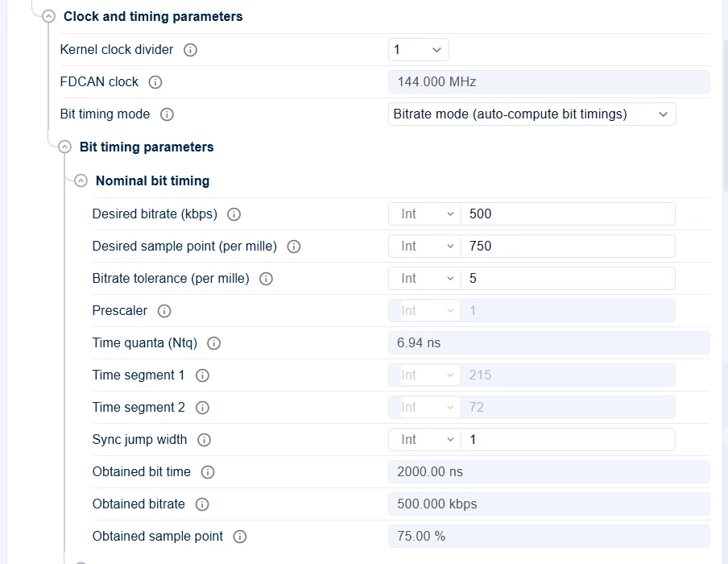Collapse Clock and timing parameters section
The width and height of the screenshot is (728, 564).
[x=48, y=17]
